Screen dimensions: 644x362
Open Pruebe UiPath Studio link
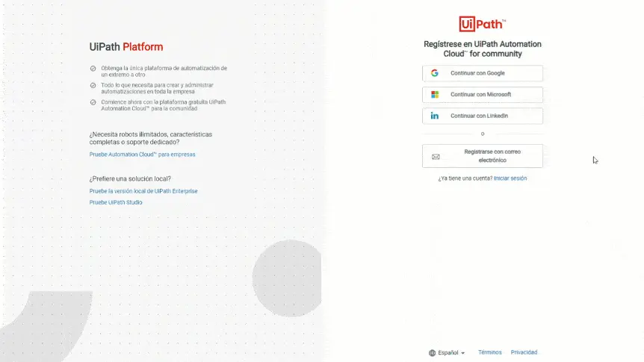[x=116, y=202]
